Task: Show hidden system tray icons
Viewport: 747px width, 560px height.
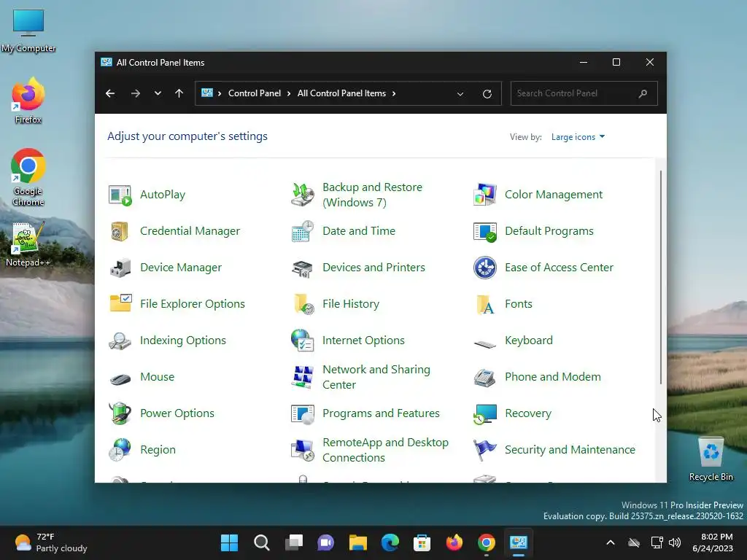Action: point(611,542)
